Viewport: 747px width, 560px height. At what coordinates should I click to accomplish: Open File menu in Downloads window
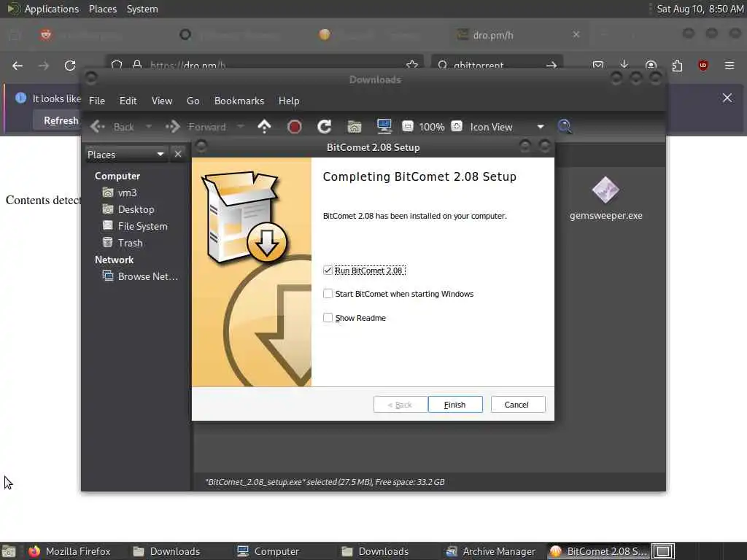click(x=97, y=101)
